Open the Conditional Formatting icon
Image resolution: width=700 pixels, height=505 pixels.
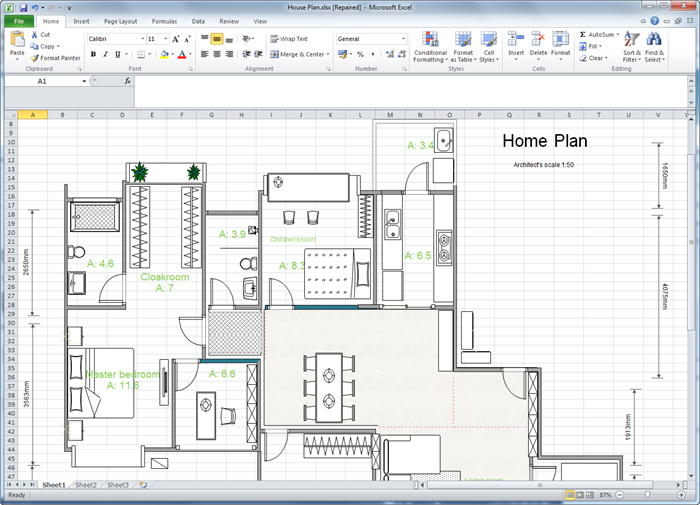tap(430, 40)
